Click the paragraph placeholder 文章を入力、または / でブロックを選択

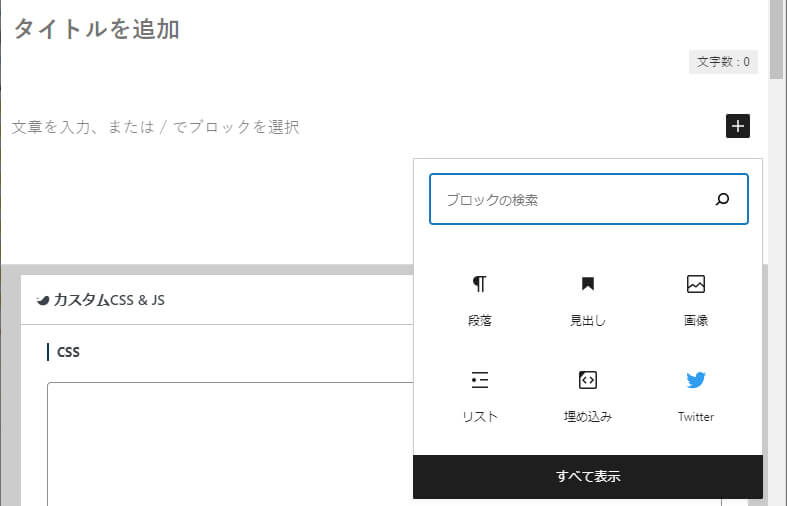pyautogui.click(x=156, y=127)
